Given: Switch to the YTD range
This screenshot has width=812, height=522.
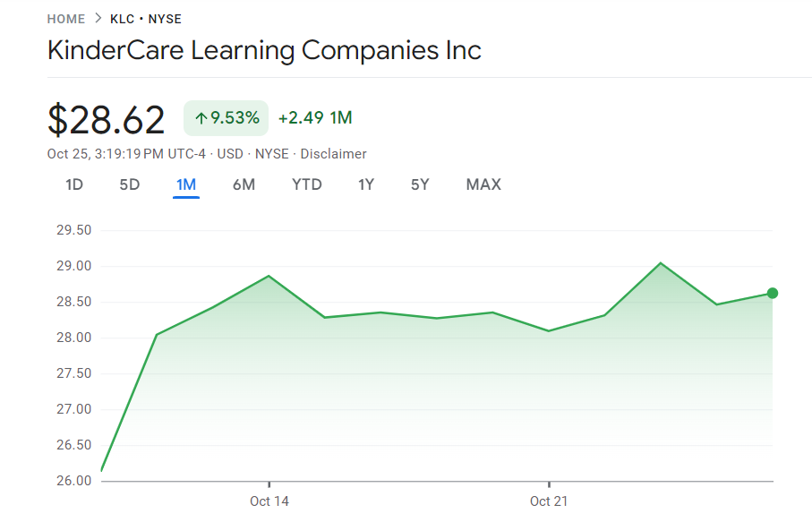Looking at the screenshot, I should (307, 185).
